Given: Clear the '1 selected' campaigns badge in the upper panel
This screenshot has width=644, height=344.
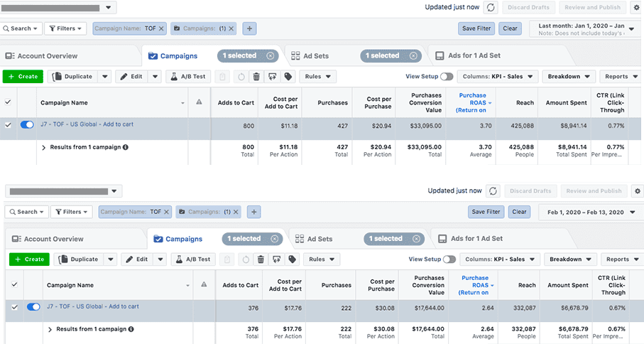Looking at the screenshot, I should [x=271, y=55].
